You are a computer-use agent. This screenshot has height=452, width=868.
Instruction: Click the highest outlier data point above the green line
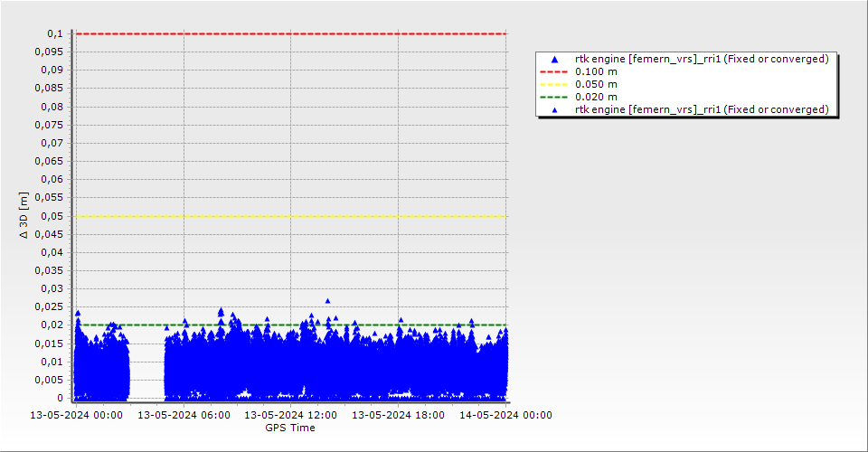point(327,301)
